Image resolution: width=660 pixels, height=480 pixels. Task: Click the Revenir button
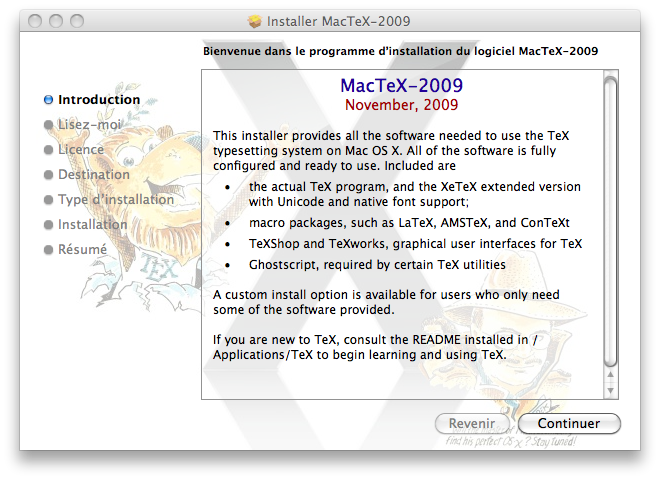pos(472,423)
